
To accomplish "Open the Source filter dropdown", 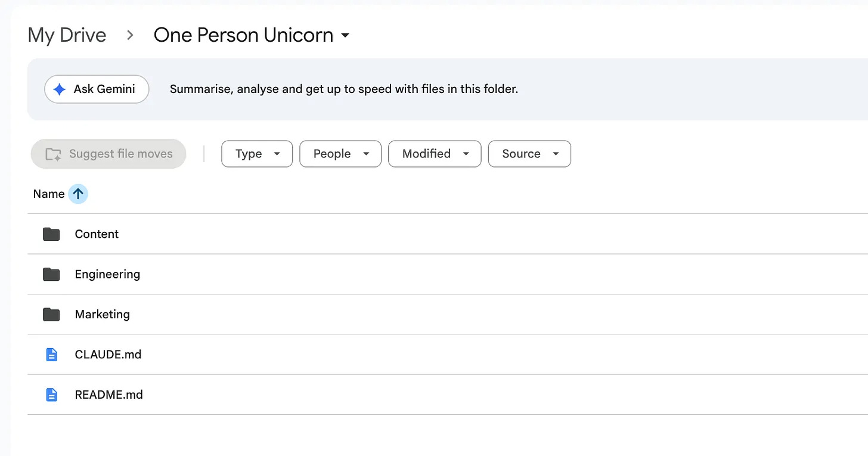I will click(x=529, y=154).
